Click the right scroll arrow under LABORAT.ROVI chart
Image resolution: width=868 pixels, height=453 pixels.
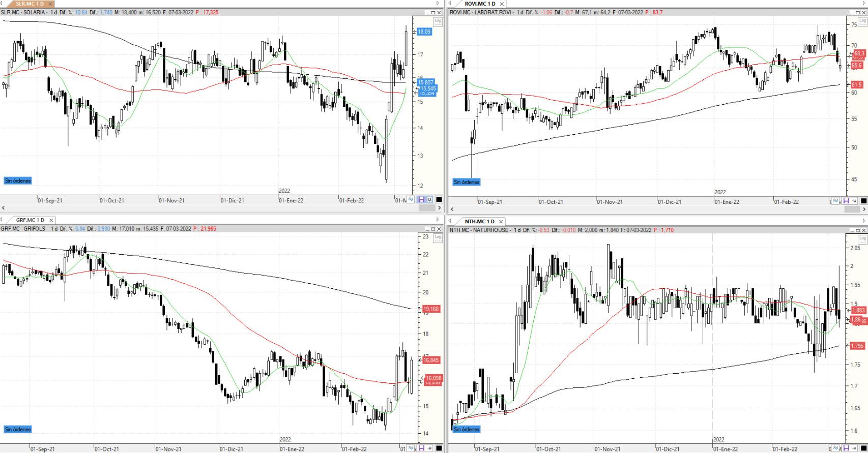[863, 209]
